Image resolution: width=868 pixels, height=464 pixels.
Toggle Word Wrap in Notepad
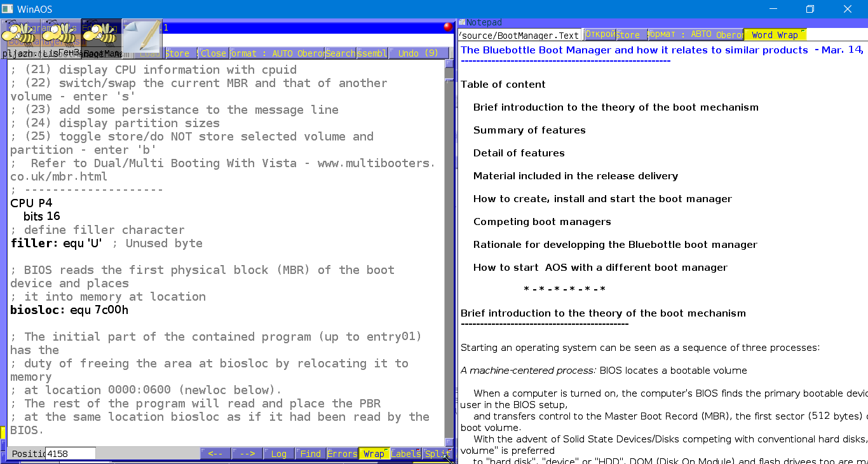(x=775, y=34)
